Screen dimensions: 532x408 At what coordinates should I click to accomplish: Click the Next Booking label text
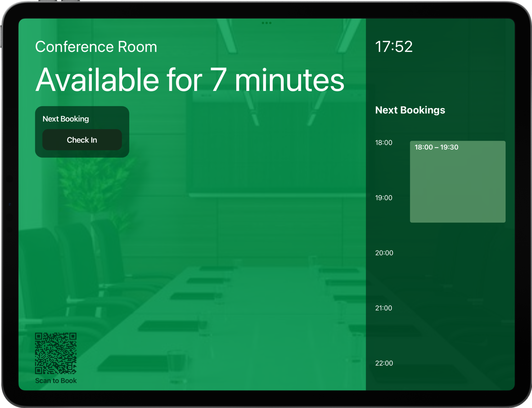click(66, 119)
